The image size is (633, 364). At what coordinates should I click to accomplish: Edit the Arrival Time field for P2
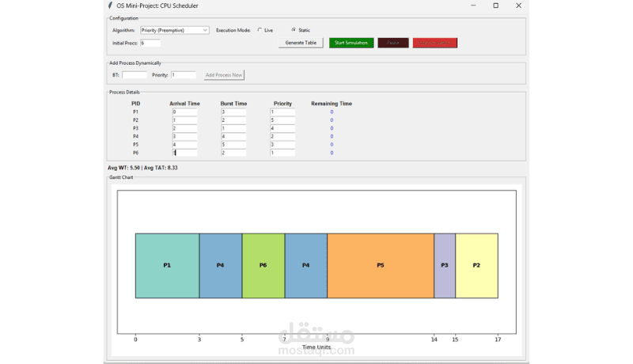click(x=184, y=119)
